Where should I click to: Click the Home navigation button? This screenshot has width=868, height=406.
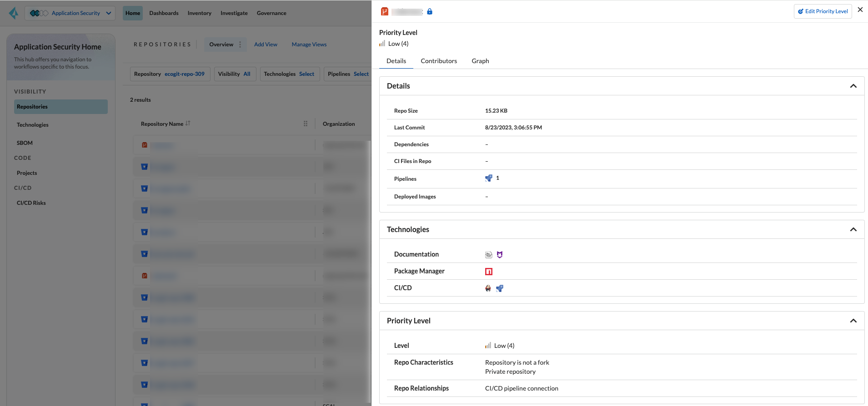click(x=133, y=13)
